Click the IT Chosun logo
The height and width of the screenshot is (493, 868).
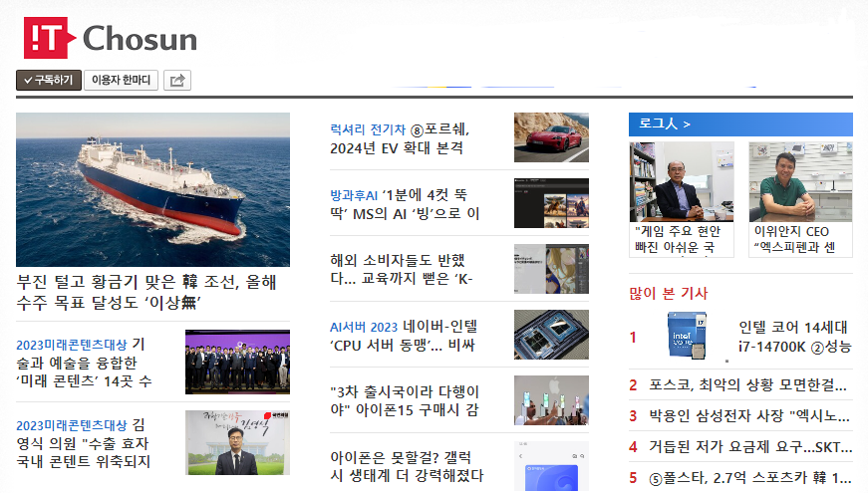coord(111,38)
